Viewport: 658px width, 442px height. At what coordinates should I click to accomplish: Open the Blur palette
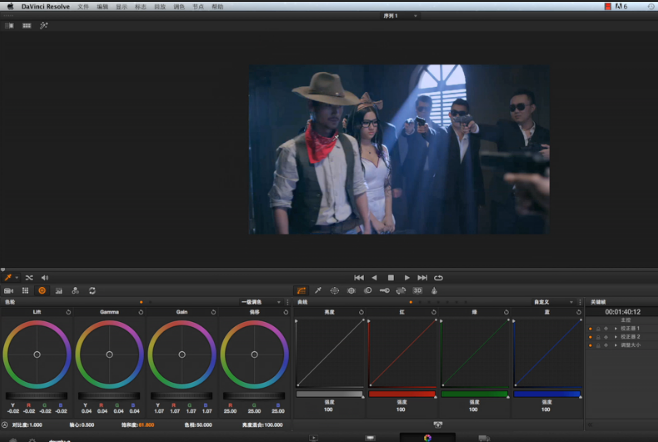[368, 290]
